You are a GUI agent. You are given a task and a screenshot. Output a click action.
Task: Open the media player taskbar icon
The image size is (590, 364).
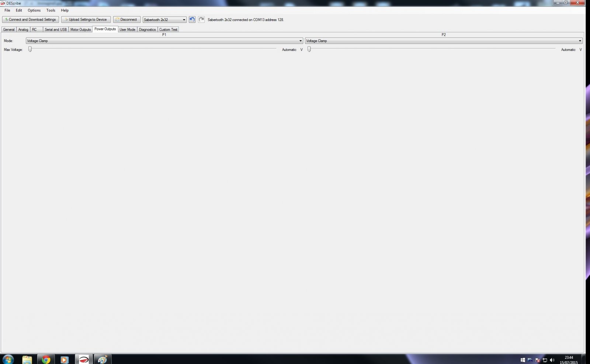[65, 360]
